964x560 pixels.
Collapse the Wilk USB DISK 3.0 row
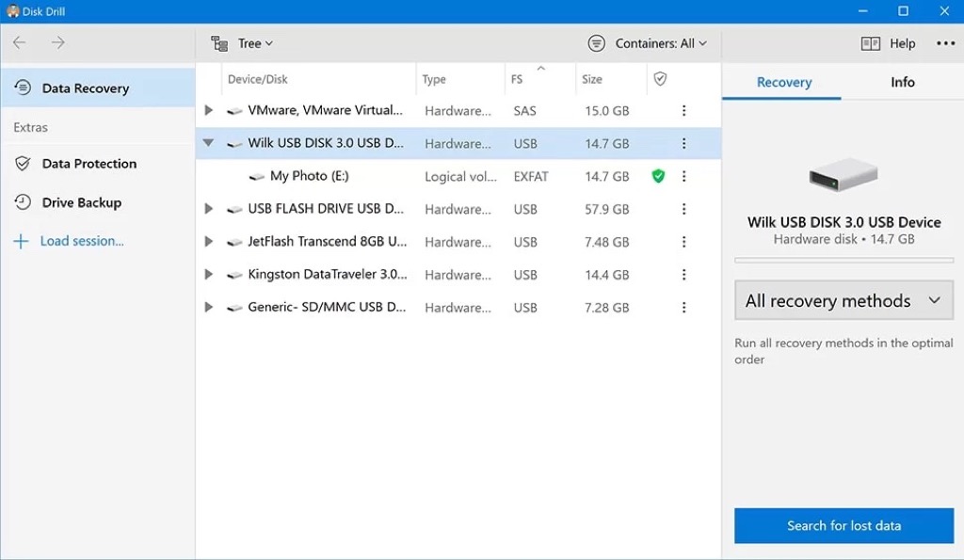tap(208, 144)
